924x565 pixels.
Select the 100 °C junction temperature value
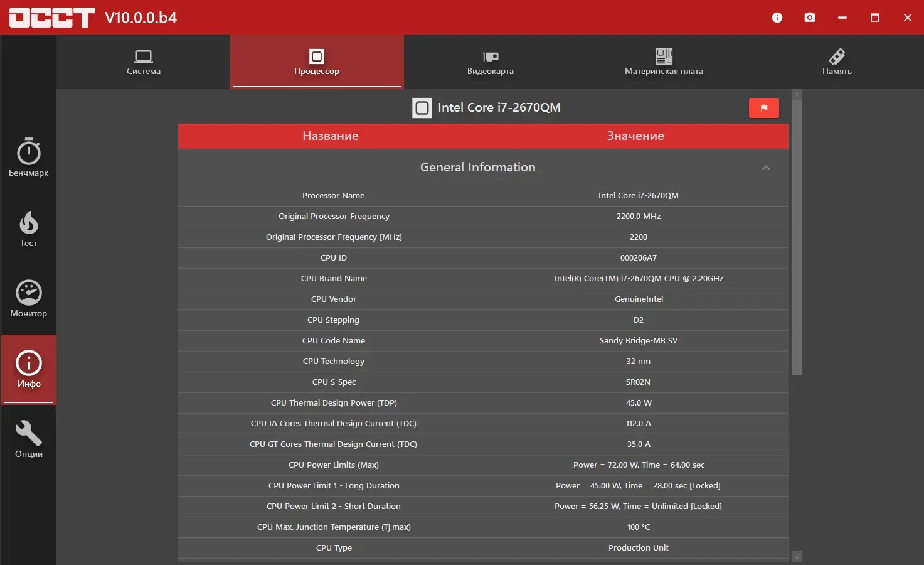639,527
